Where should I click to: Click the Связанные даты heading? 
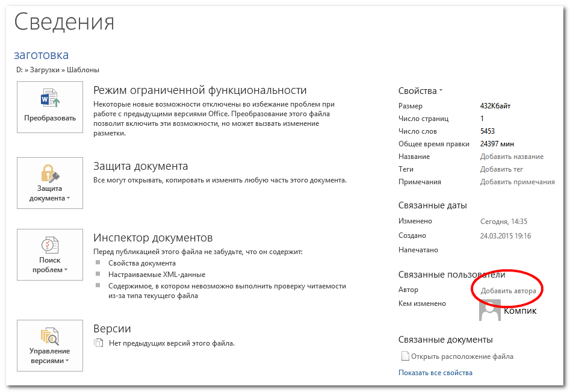tap(433, 205)
